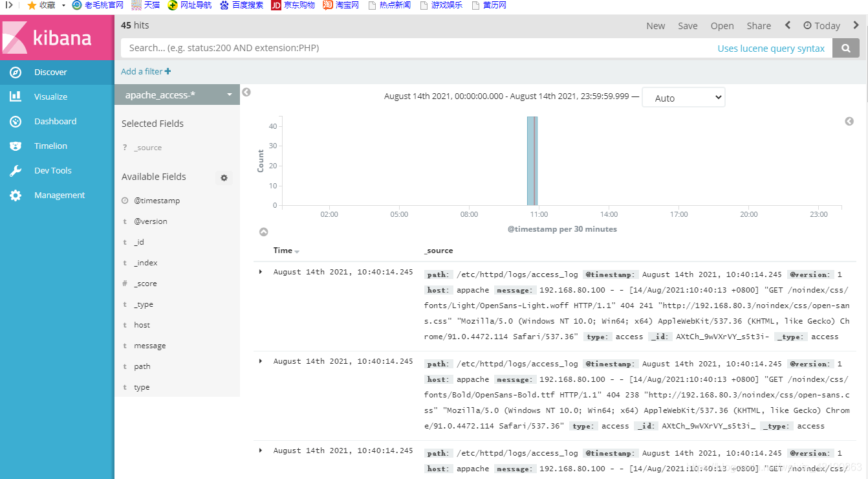Click the 45 hits count

(135, 25)
